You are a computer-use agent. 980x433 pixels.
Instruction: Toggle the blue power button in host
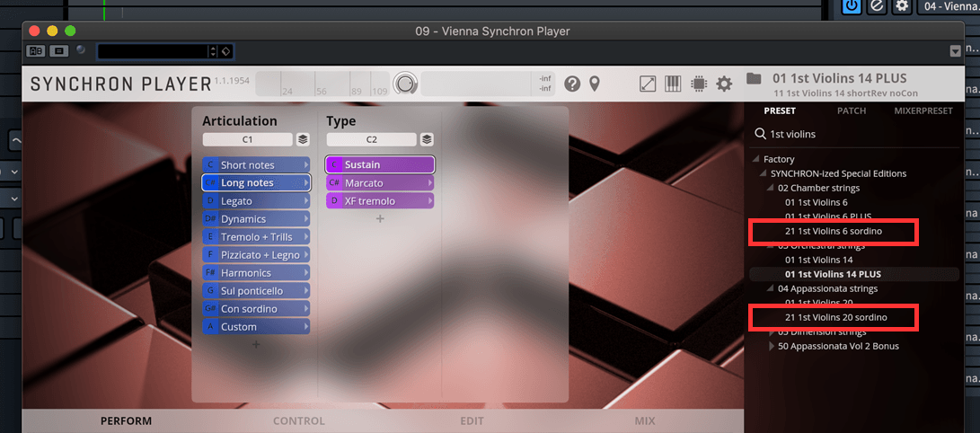tap(852, 6)
